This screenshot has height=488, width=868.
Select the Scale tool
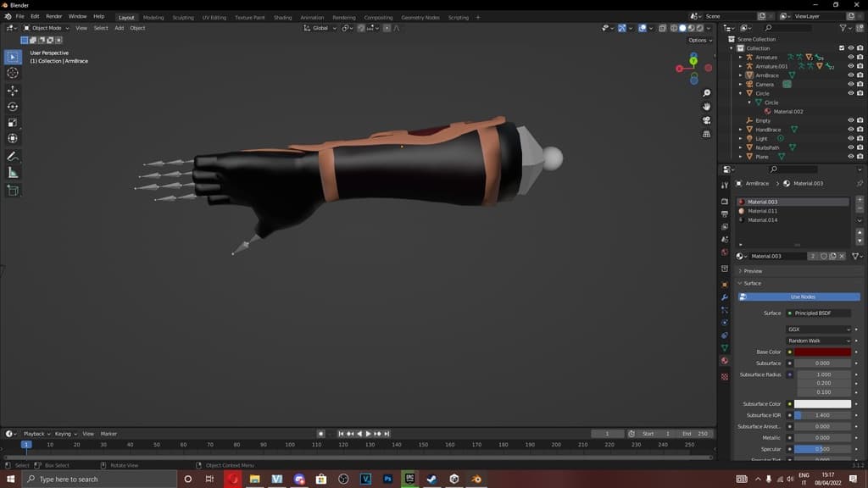13,123
